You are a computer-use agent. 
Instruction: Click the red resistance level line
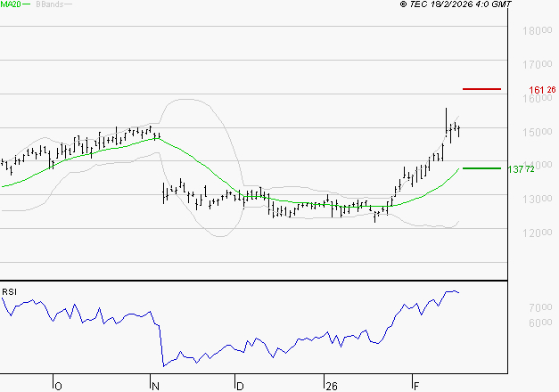pyautogui.click(x=481, y=89)
